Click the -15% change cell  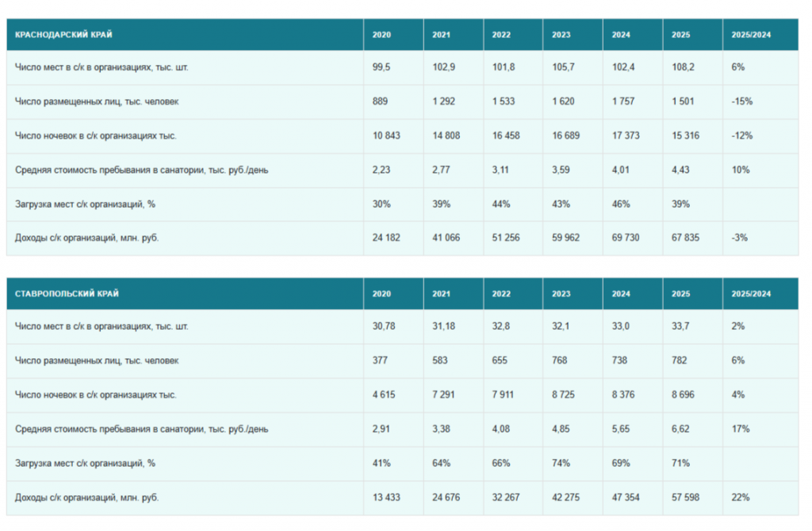tap(741, 101)
